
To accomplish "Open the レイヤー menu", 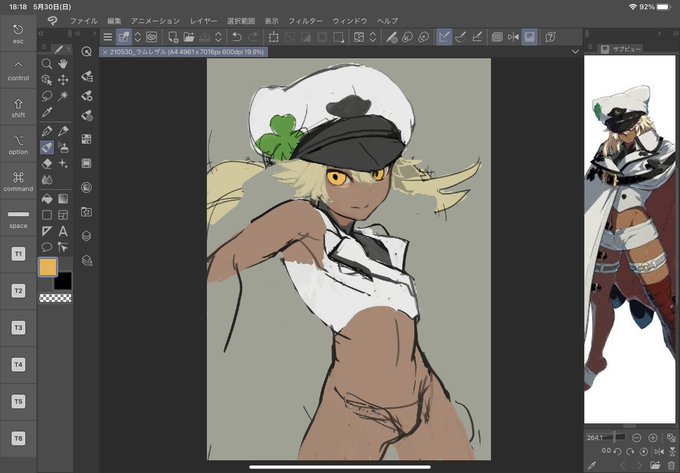I will click(x=203, y=21).
